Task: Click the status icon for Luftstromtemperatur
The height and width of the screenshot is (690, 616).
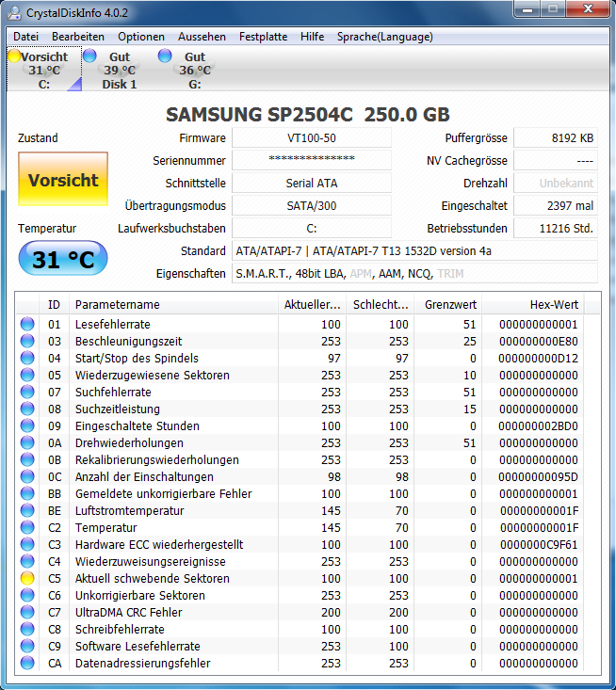Action: coord(27,510)
